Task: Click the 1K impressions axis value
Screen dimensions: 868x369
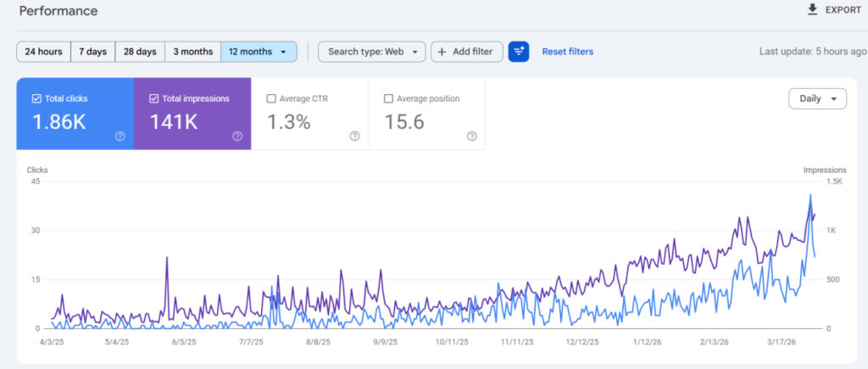Action: [x=831, y=230]
